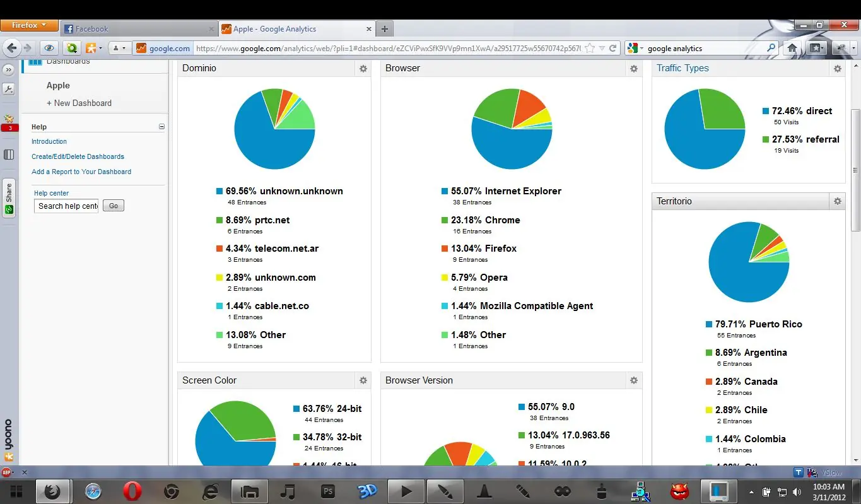
Task: Click the 79.71% Puerto Rico legend entry
Action: (759, 324)
